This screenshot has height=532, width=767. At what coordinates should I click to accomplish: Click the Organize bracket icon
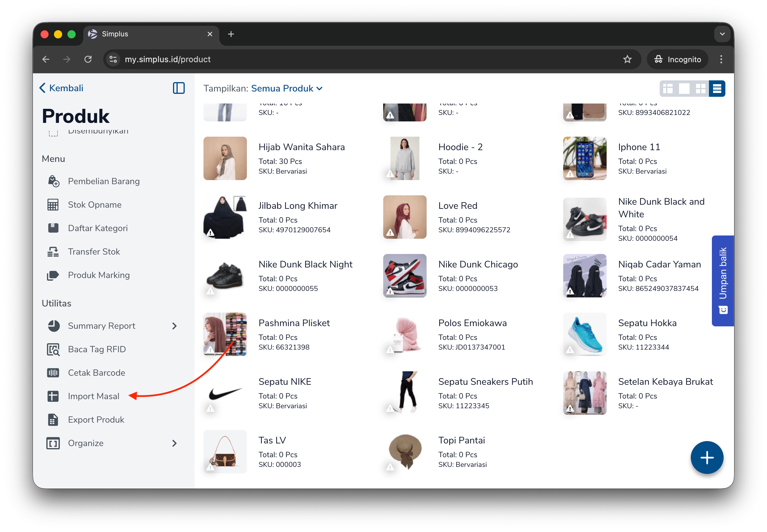pos(53,443)
